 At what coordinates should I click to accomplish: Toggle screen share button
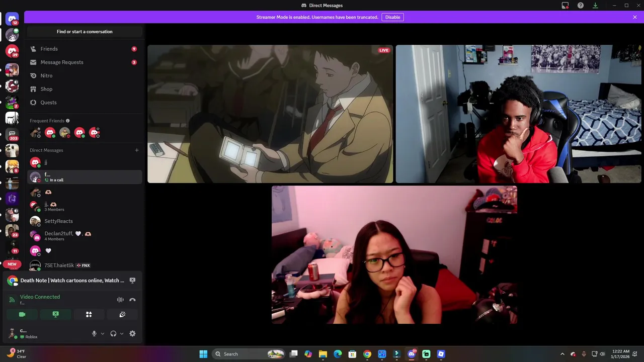click(55, 314)
